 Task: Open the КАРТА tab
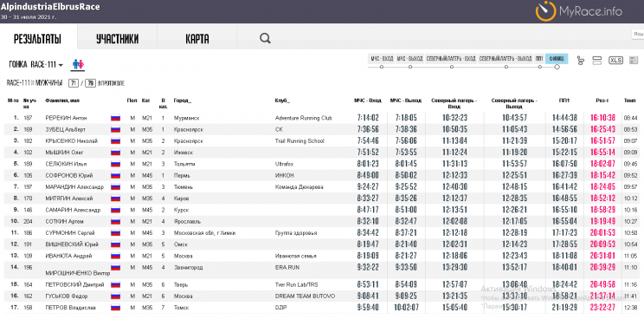197,39
